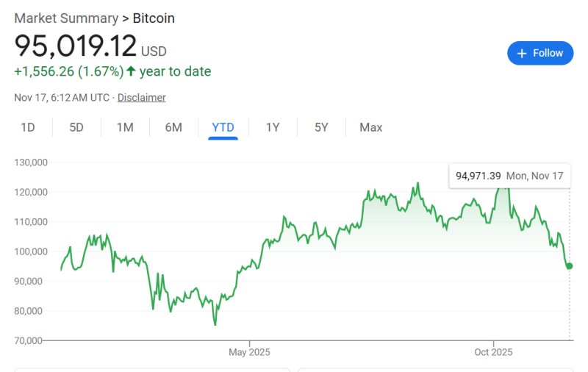
Task: Go to Market Summary breadcrumb
Action: (66, 18)
